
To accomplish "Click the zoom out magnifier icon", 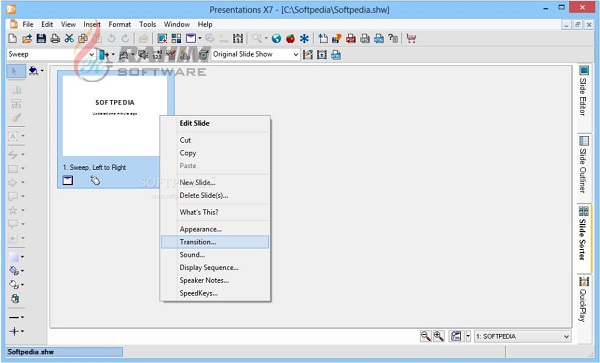I will [425, 336].
